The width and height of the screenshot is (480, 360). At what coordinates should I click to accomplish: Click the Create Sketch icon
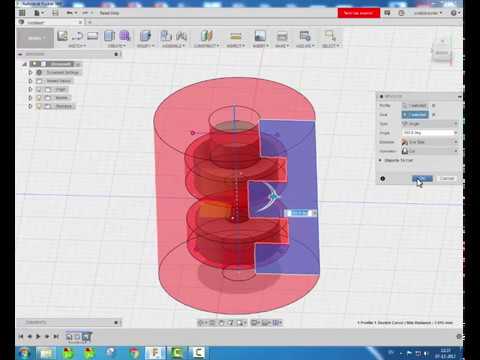62,36
